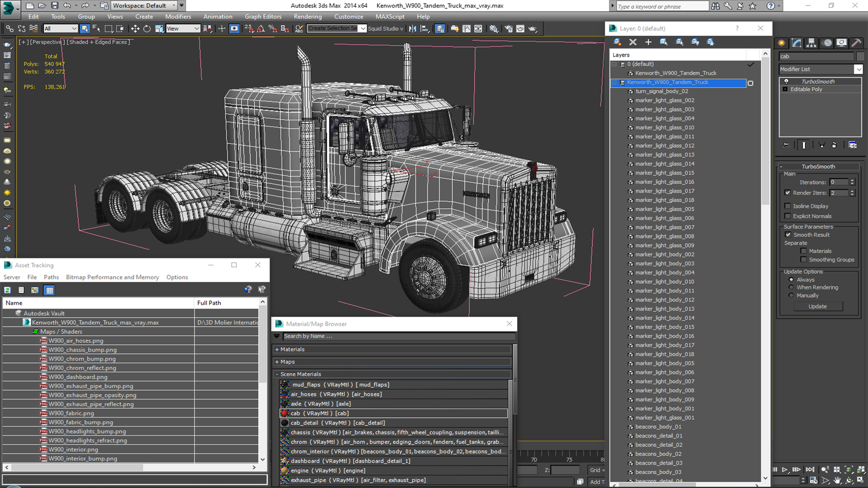868x488 pixels.
Task: Open the MAXScript menu
Action: [390, 17]
